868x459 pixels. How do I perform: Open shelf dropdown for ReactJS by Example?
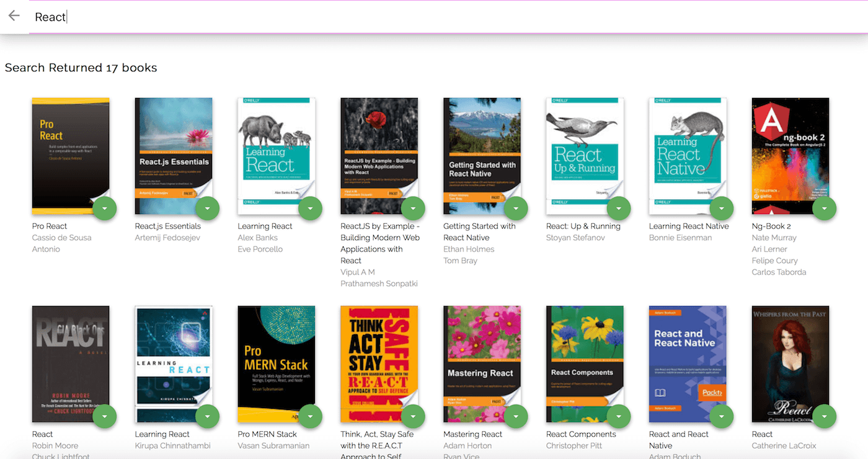point(413,208)
